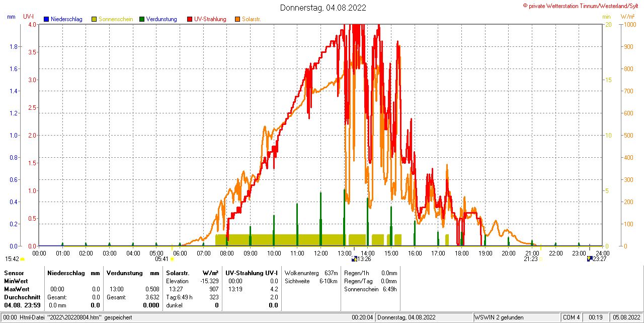The height and width of the screenshot is (323, 644).
Task: Click the moonset icon at 23:27
Action: click(590, 259)
